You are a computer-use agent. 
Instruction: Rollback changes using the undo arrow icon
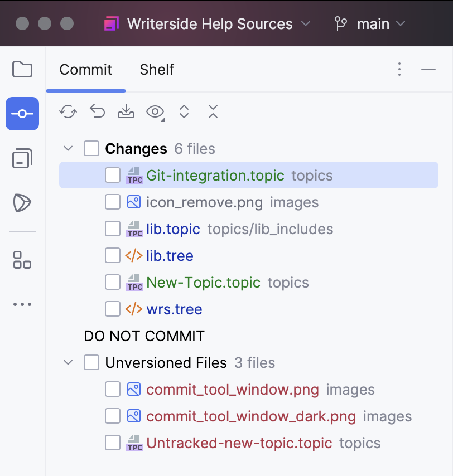point(97,111)
